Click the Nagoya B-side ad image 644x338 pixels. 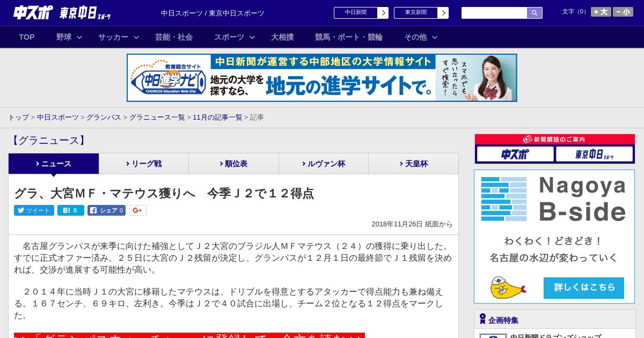coord(554,237)
